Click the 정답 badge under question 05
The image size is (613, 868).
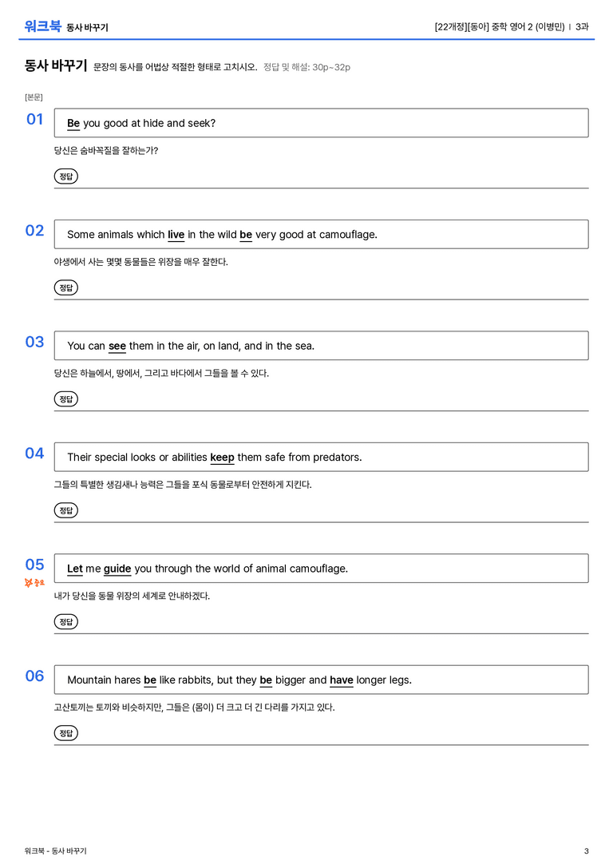[65, 622]
